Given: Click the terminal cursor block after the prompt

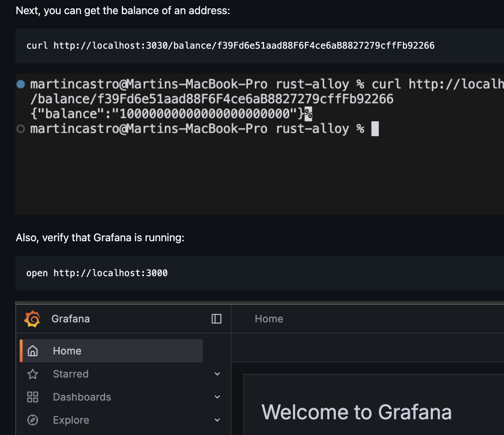Looking at the screenshot, I should tap(375, 129).
